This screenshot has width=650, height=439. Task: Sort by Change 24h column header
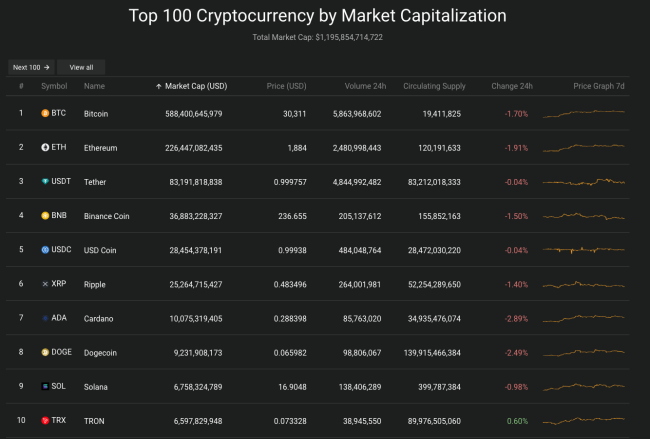pyautogui.click(x=511, y=86)
